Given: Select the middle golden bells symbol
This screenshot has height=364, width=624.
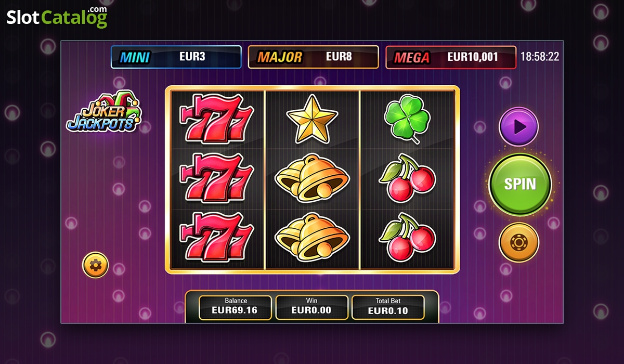Looking at the screenshot, I should coord(312,177).
